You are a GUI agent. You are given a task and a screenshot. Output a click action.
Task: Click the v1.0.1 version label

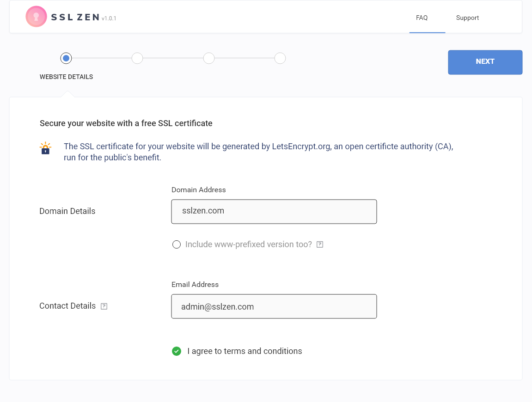point(109,18)
